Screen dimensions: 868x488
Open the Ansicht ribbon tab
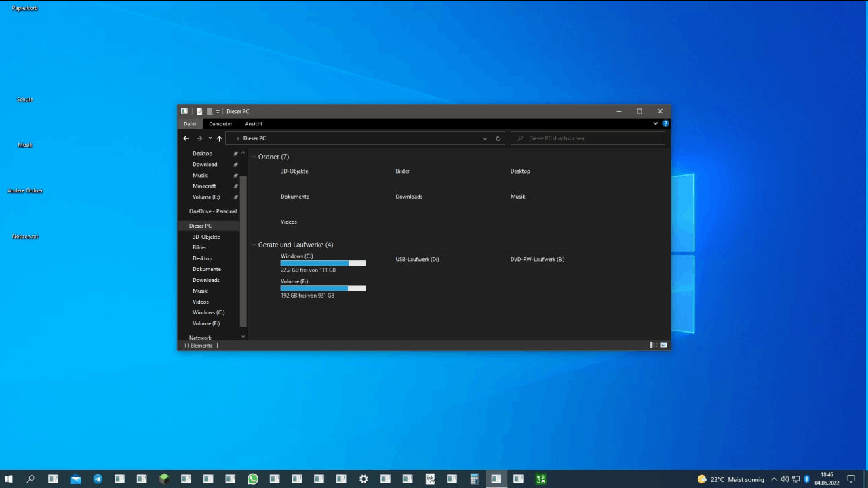pos(254,124)
